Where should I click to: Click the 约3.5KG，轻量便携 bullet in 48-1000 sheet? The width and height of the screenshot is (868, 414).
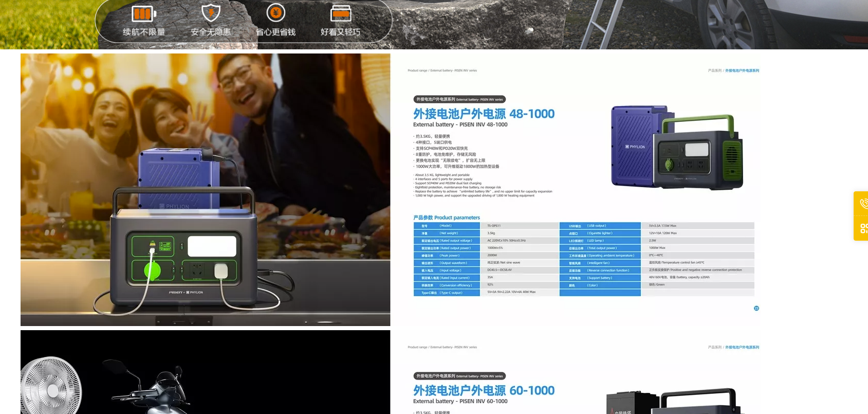(x=432, y=136)
